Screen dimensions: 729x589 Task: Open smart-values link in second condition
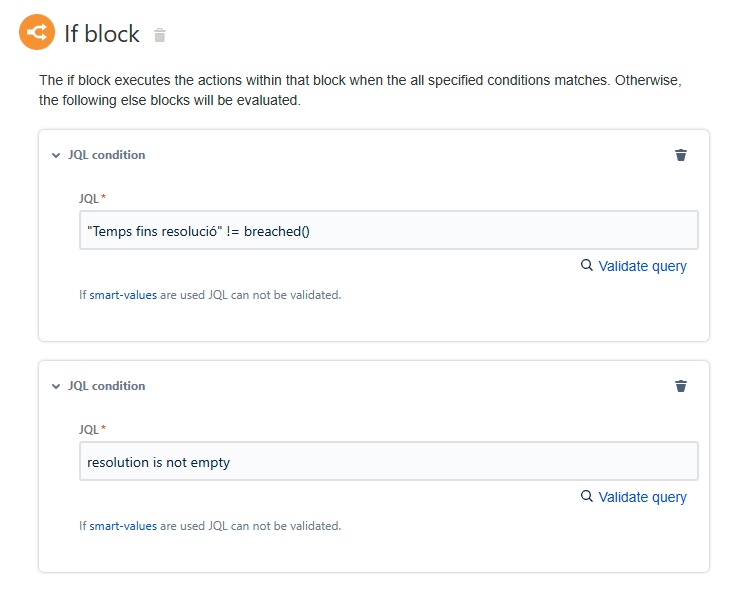(123, 526)
